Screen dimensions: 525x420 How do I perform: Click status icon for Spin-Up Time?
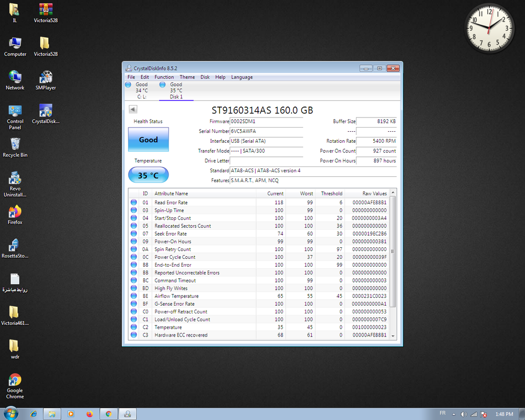pyautogui.click(x=133, y=210)
